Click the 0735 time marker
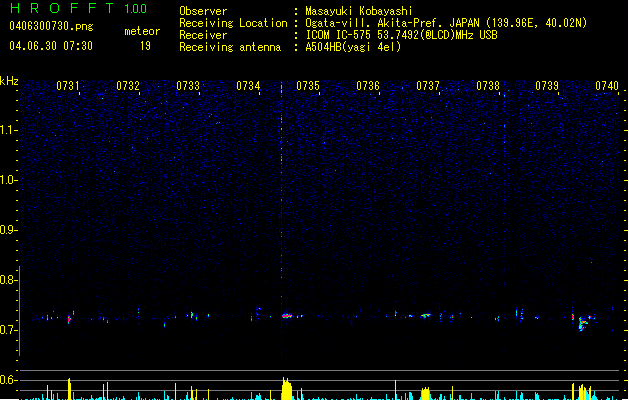629x400 pixels. coord(308,86)
